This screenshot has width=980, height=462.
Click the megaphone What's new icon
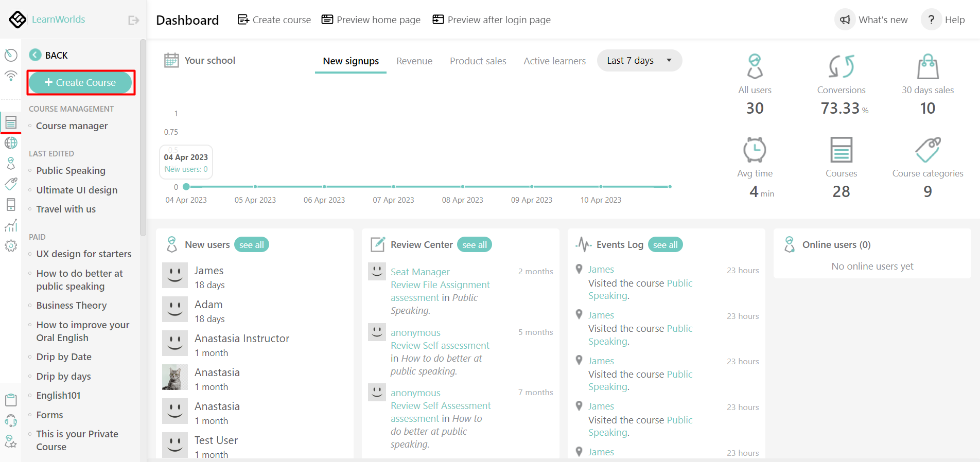click(845, 20)
